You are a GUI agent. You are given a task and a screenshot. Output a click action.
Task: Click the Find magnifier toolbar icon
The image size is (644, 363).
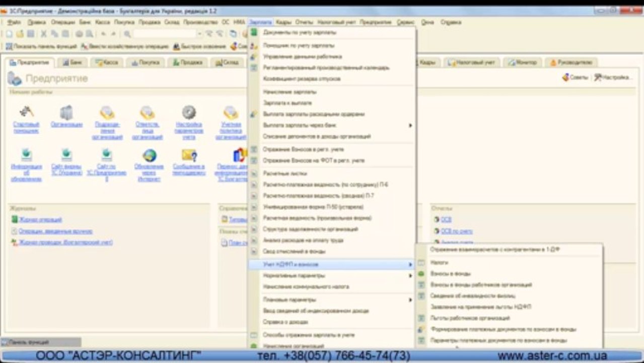click(x=127, y=34)
